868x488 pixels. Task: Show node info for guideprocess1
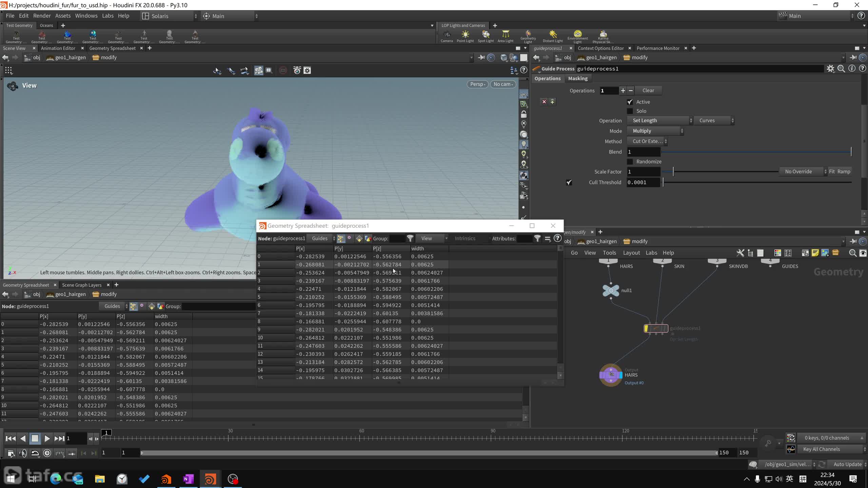(852, 68)
